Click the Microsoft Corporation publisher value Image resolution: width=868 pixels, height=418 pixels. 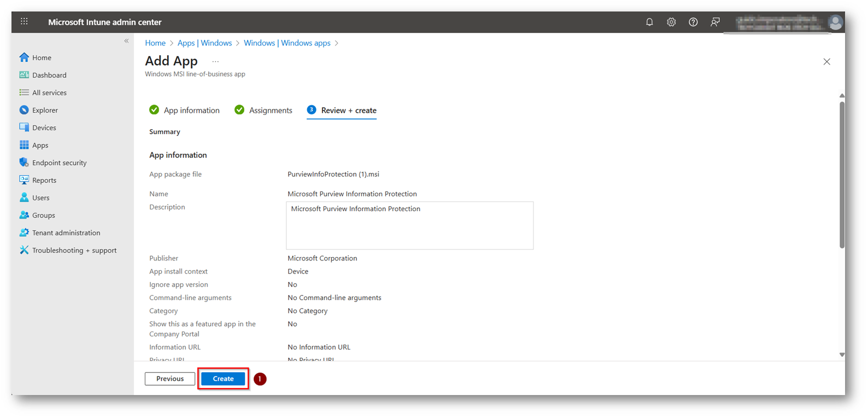click(322, 258)
